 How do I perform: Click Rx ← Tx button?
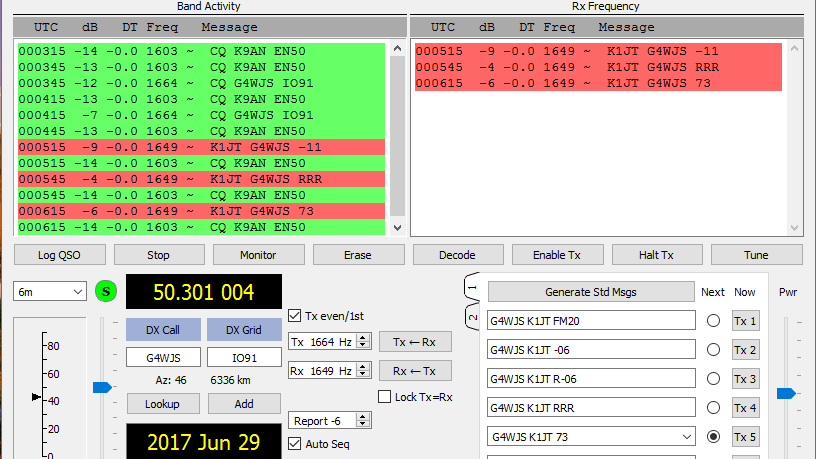pos(415,371)
